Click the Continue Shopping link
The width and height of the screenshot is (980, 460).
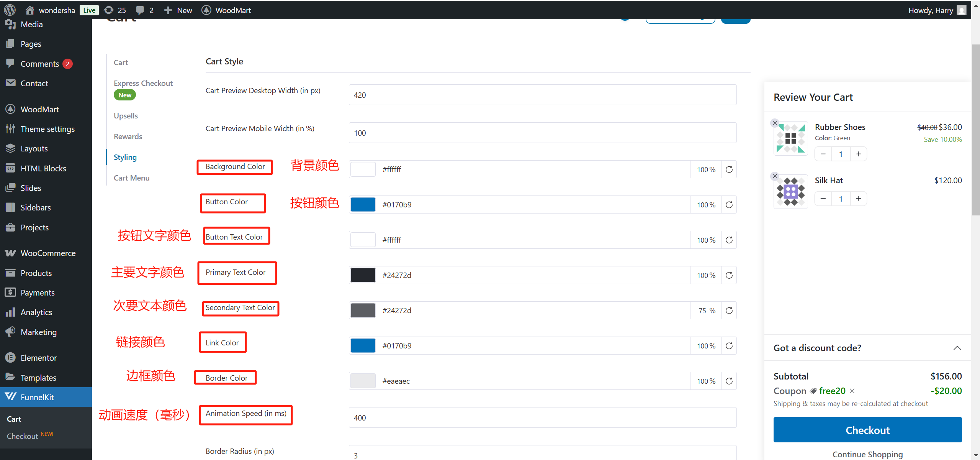coord(867,454)
